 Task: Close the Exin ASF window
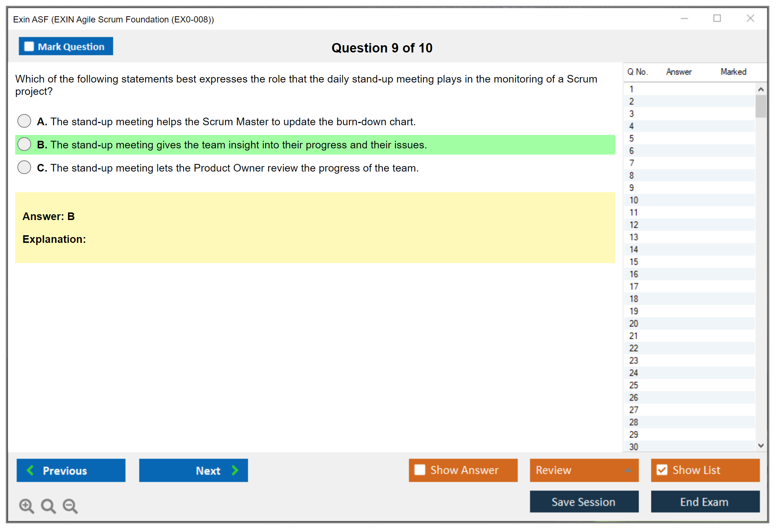click(750, 18)
